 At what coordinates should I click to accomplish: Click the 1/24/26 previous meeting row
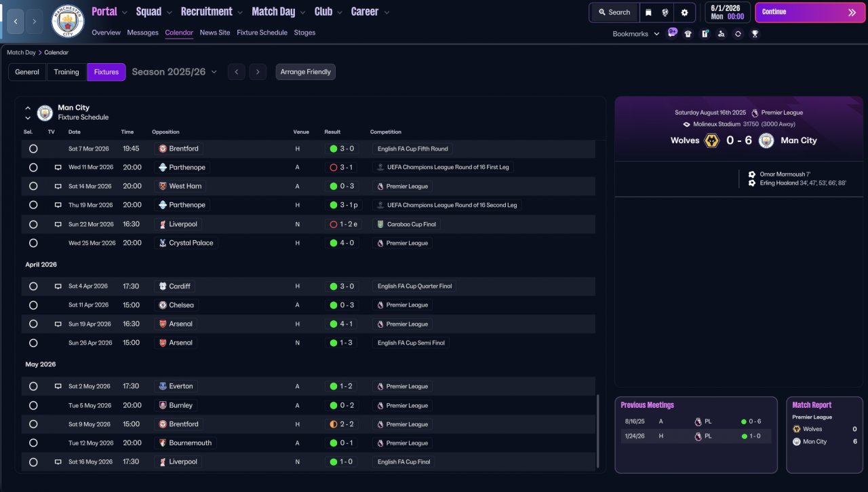click(696, 436)
